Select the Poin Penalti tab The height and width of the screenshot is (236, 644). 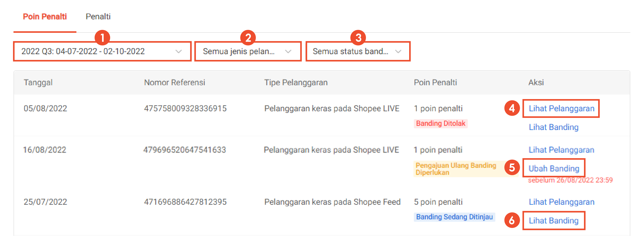tap(45, 16)
